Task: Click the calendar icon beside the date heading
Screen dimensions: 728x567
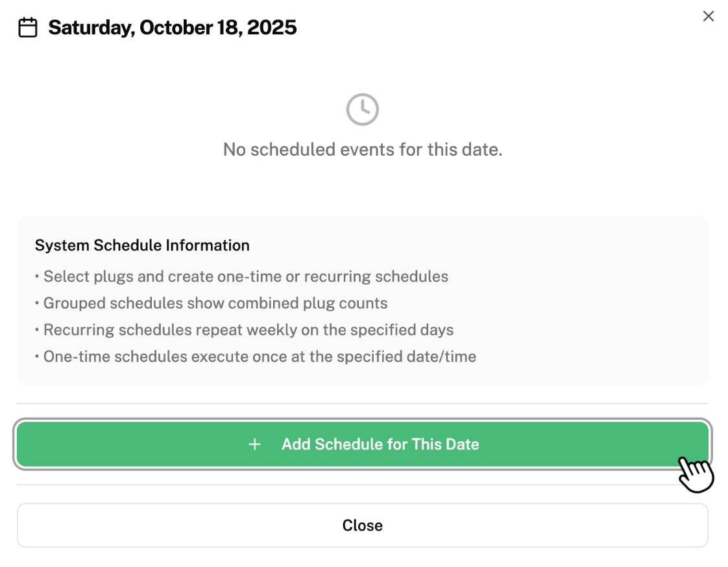Action: pos(27,27)
